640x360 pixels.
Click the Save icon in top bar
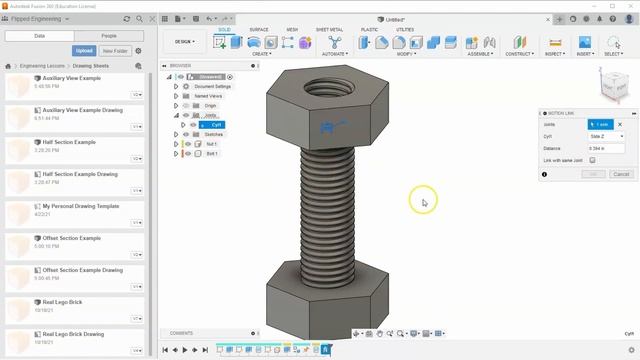click(x=196, y=19)
